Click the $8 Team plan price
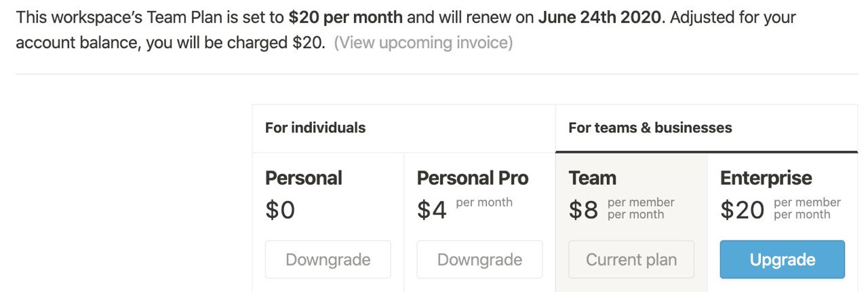868x292 pixels. (583, 211)
